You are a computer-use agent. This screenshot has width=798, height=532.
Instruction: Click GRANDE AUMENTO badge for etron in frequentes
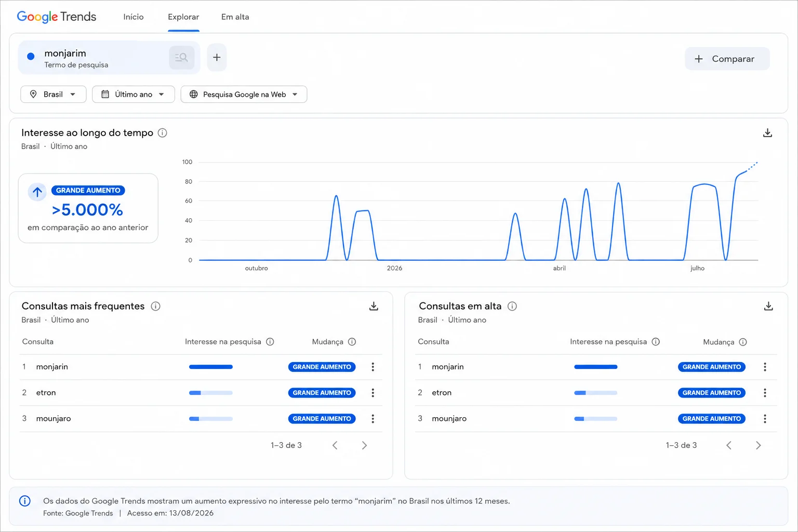pyautogui.click(x=322, y=393)
